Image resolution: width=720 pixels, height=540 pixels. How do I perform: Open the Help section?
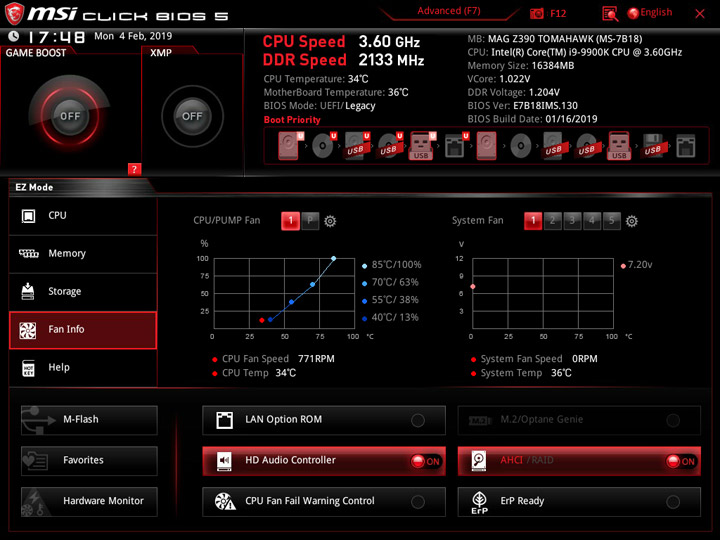pos(83,368)
